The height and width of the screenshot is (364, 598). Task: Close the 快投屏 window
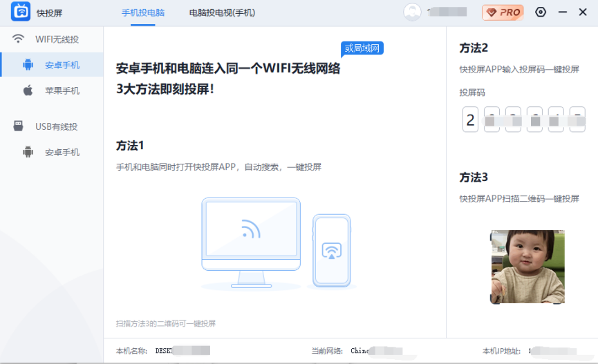point(583,12)
